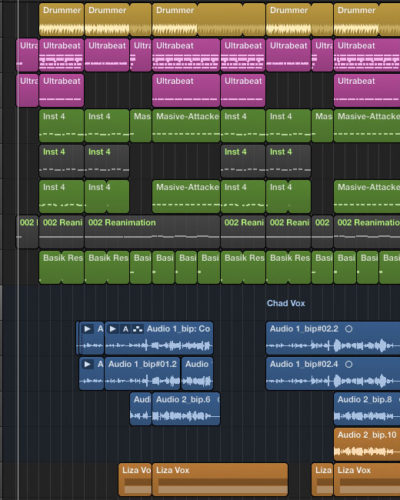Viewport: 400px width, 500px height.
Task: Select the widest Drummer region
Action: click(209, 20)
